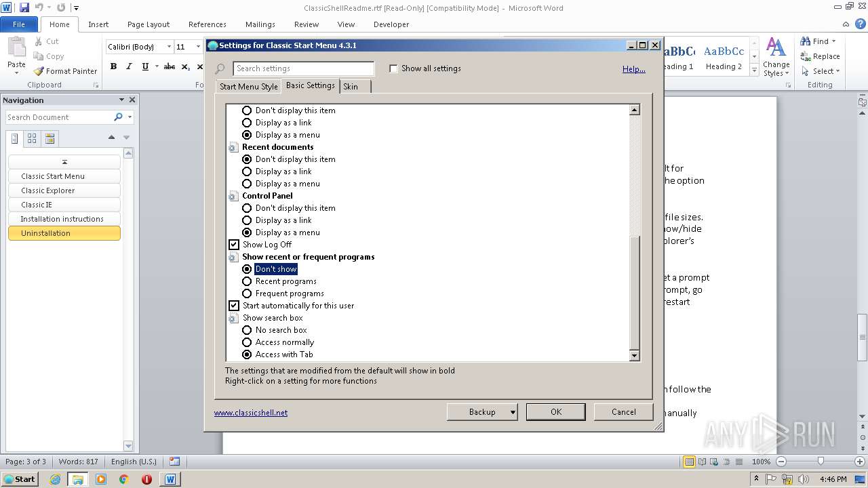
Task: Switch to Full Screen Reading view
Action: pos(703,462)
